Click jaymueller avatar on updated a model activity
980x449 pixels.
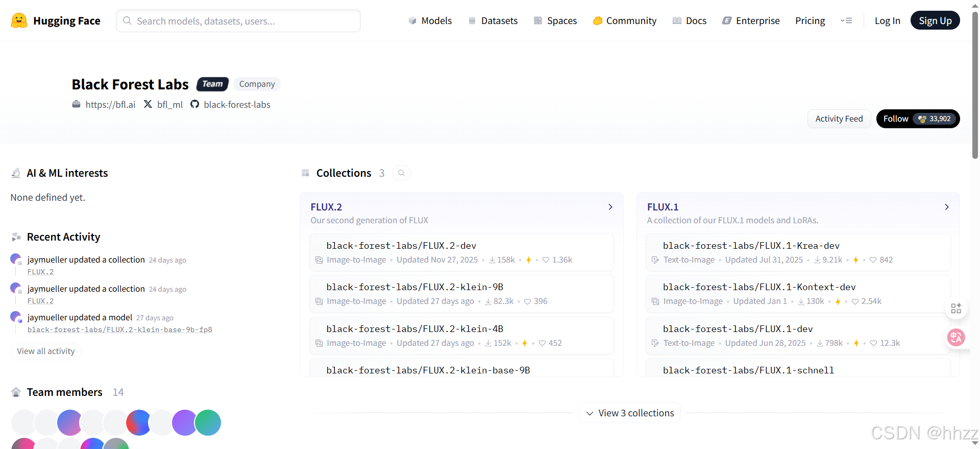tap(16, 317)
